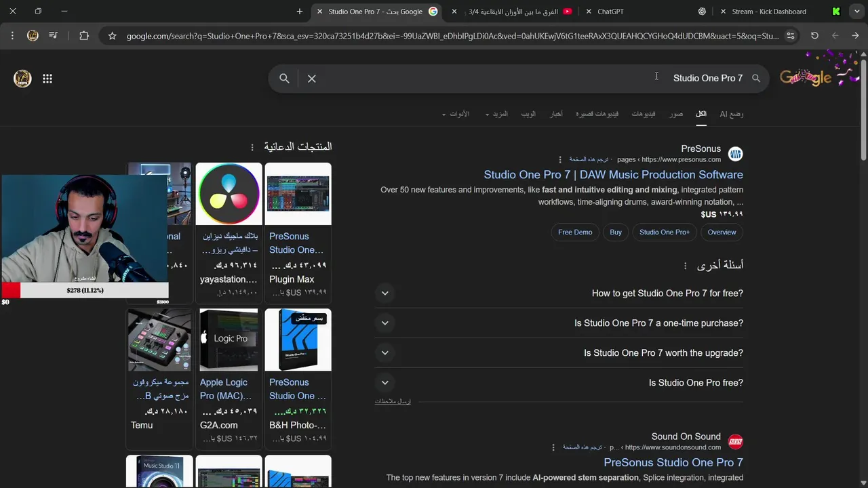Image resolution: width=868 pixels, height=488 pixels.
Task: Open three-dot options for presonus.com result
Action: (x=559, y=160)
